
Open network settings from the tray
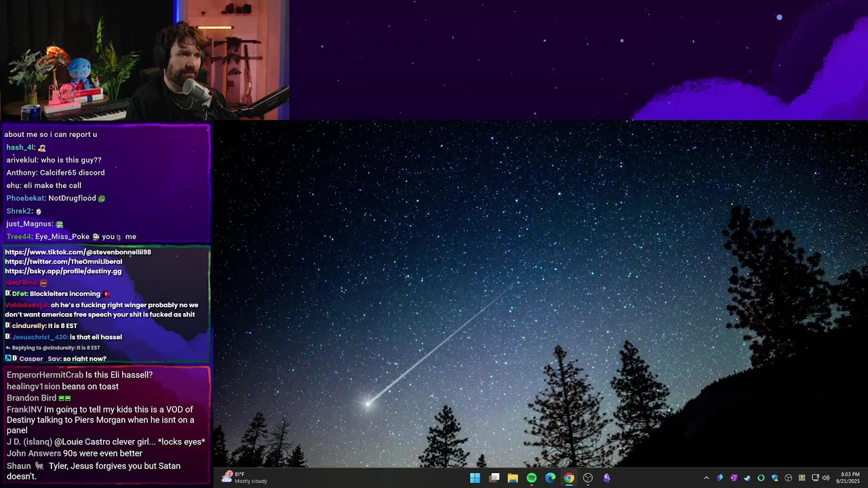815,478
